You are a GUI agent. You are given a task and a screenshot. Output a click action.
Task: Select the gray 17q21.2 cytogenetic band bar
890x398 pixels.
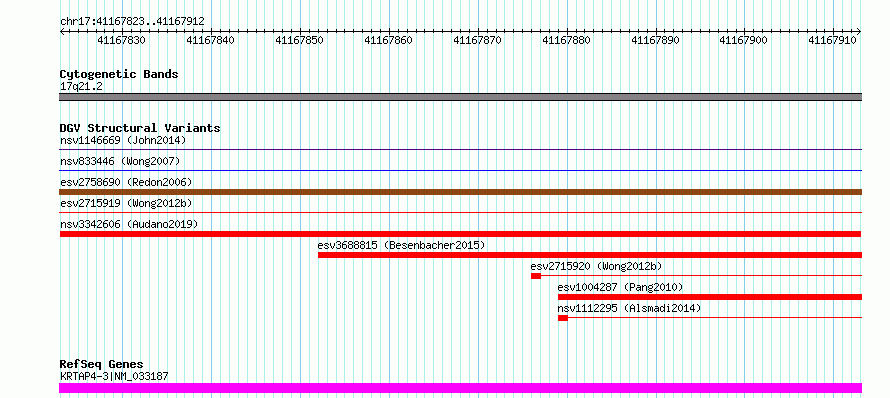[x=460, y=97]
